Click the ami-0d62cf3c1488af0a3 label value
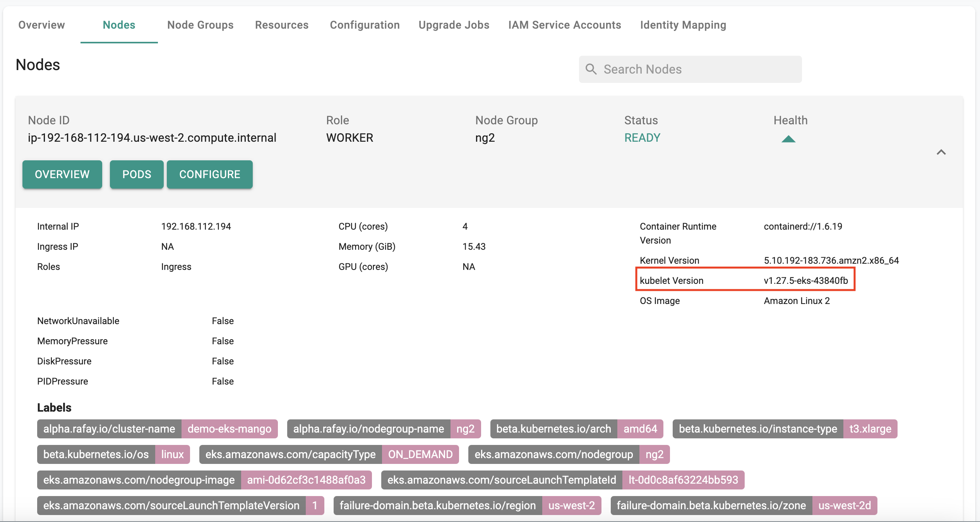The image size is (980, 522). click(x=306, y=480)
